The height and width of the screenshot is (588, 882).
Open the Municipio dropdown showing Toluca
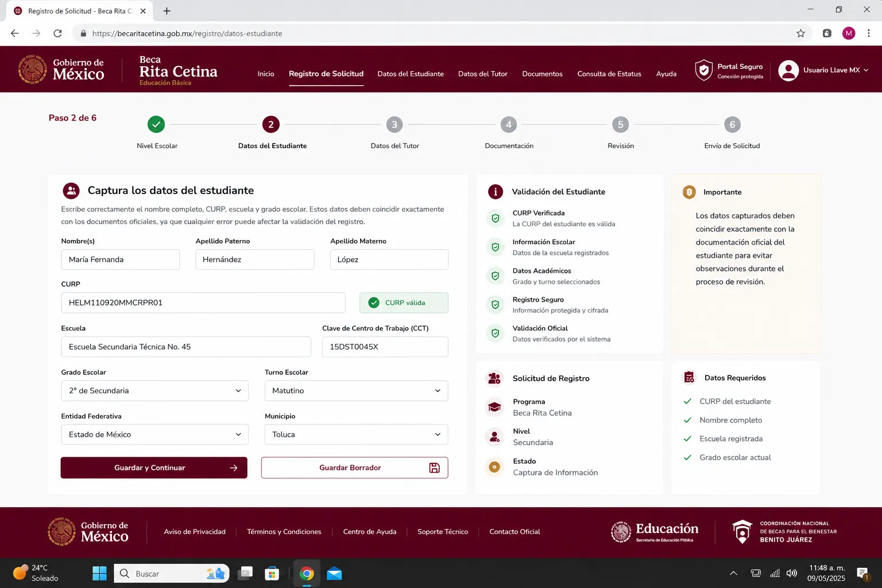356,435
